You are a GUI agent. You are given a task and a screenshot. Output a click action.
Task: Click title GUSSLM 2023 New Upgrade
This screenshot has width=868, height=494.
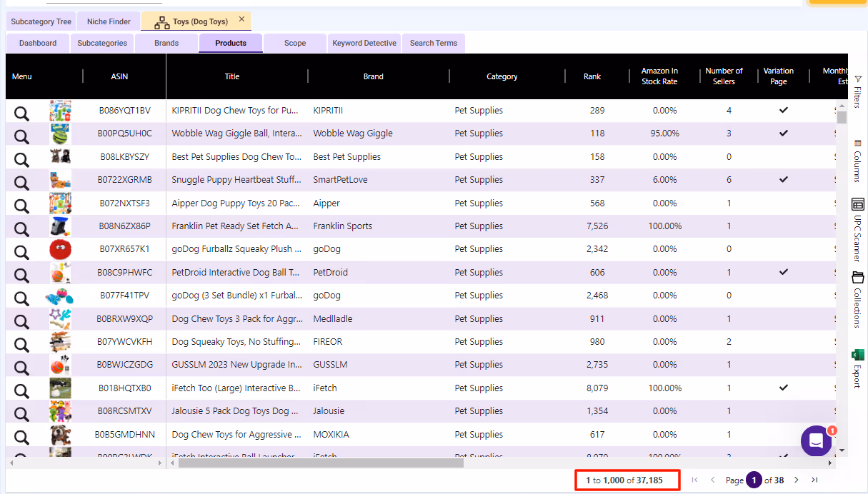click(x=237, y=365)
